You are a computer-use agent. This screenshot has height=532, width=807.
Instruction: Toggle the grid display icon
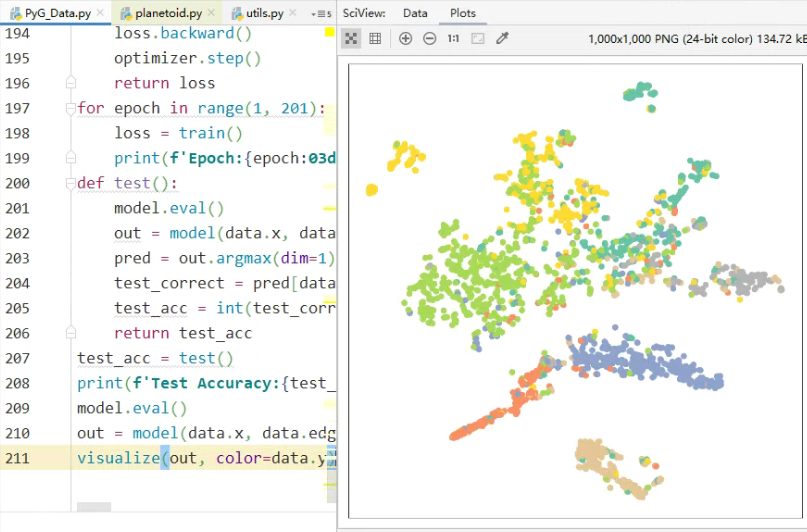click(x=375, y=39)
